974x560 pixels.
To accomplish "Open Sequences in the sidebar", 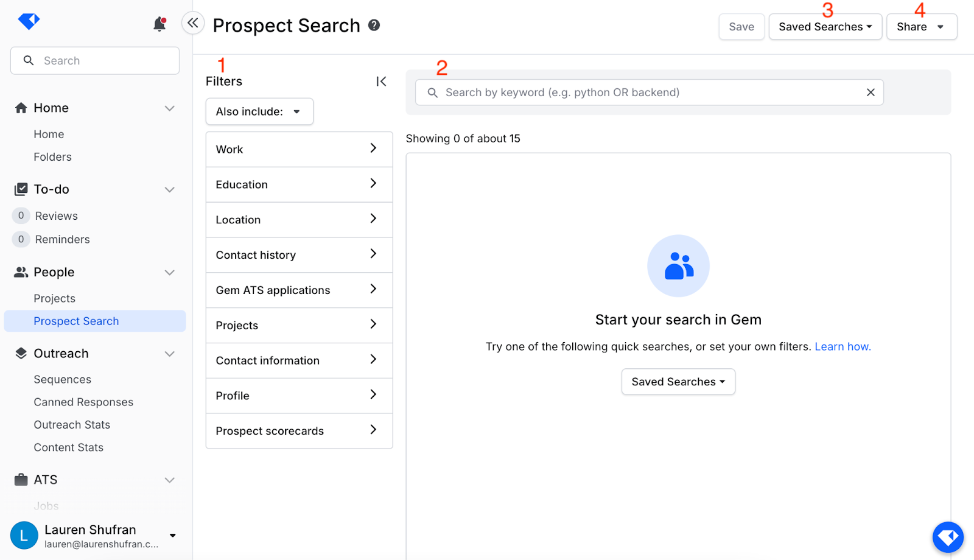I will pos(62,379).
